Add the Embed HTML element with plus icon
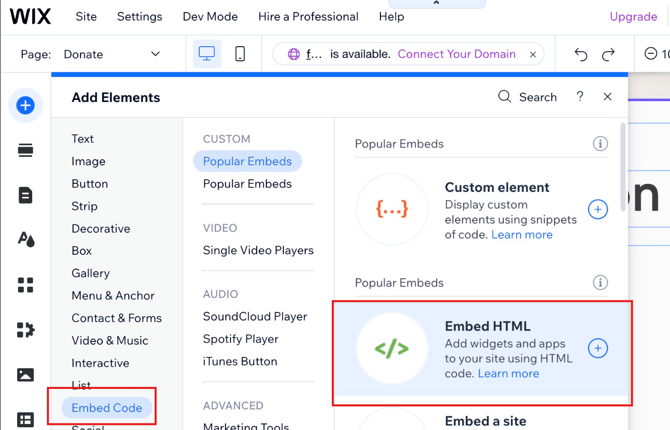The height and width of the screenshot is (430, 670). point(598,348)
